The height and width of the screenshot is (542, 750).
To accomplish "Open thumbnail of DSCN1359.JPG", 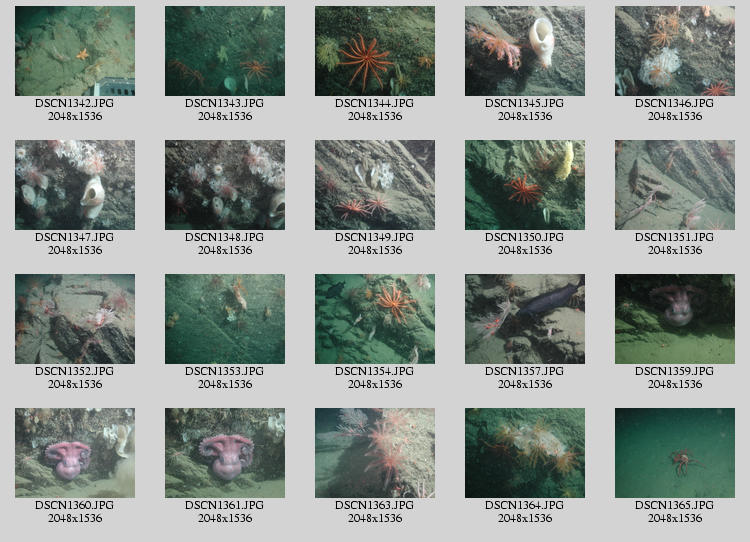I will 675,319.
